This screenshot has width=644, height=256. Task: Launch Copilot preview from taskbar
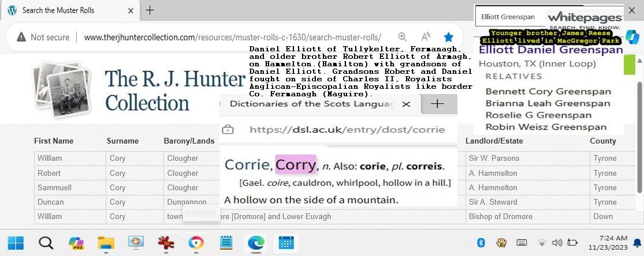(76, 243)
